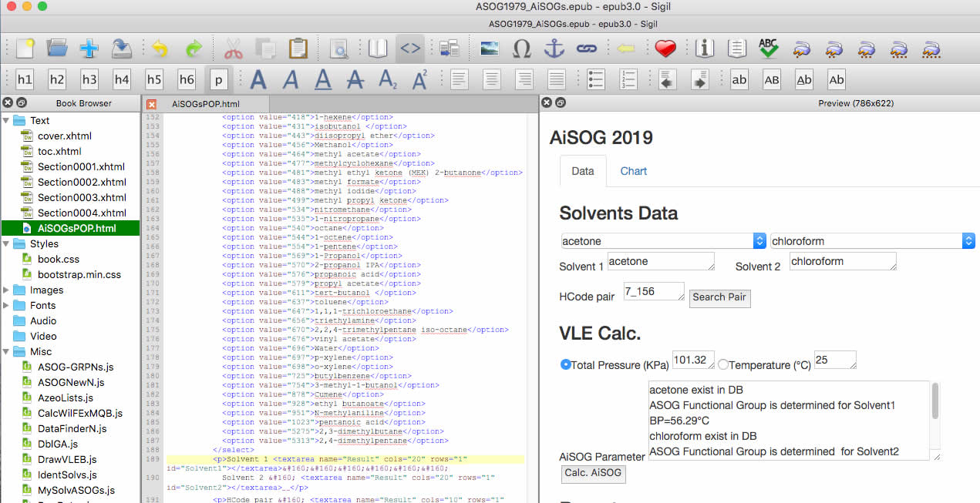The height and width of the screenshot is (503, 980).
Task: Toggle bold text formatting A icon
Action: (x=258, y=79)
